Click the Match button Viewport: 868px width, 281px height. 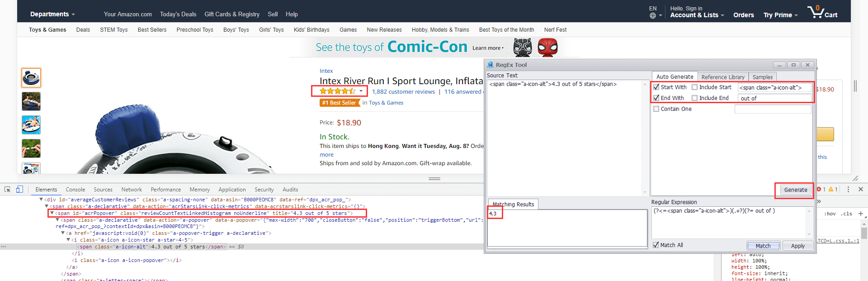[x=763, y=246]
